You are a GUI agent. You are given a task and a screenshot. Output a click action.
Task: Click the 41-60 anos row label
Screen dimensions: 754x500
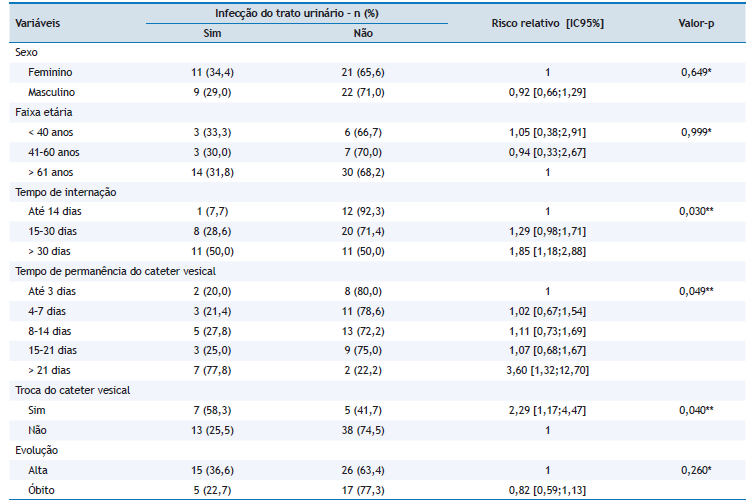[x=54, y=152]
